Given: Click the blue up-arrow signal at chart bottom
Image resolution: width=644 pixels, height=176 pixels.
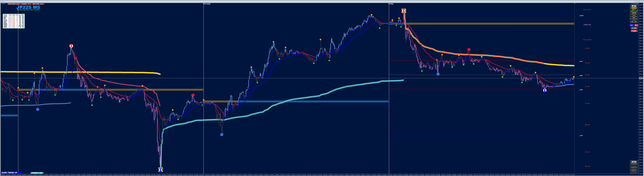Looking at the screenshot, I should coord(161,170).
